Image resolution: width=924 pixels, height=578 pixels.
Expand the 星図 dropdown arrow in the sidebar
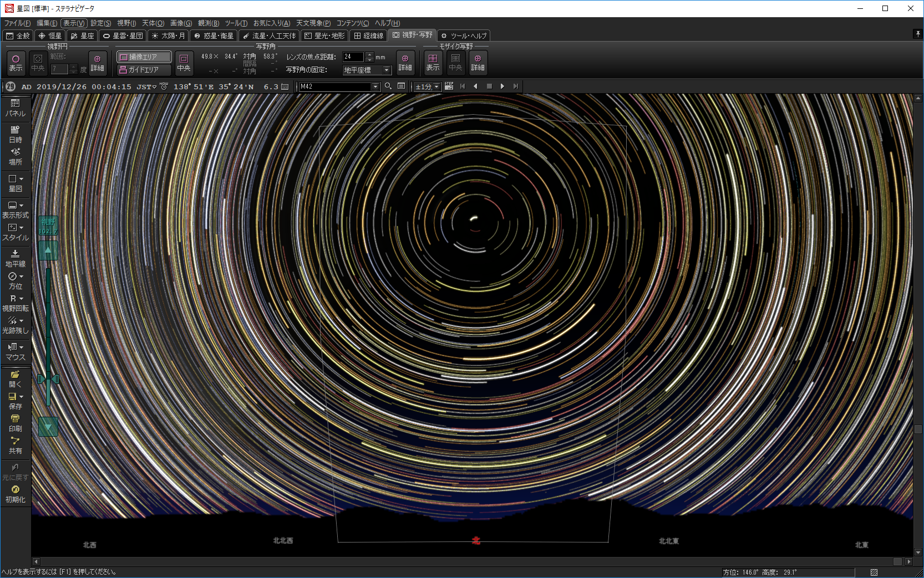[x=21, y=179]
